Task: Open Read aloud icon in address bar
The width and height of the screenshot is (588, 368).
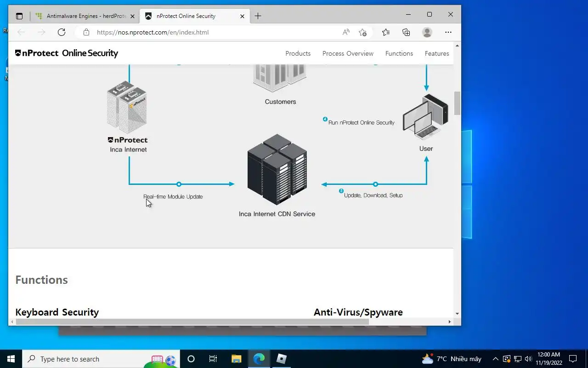Action: pyautogui.click(x=346, y=32)
